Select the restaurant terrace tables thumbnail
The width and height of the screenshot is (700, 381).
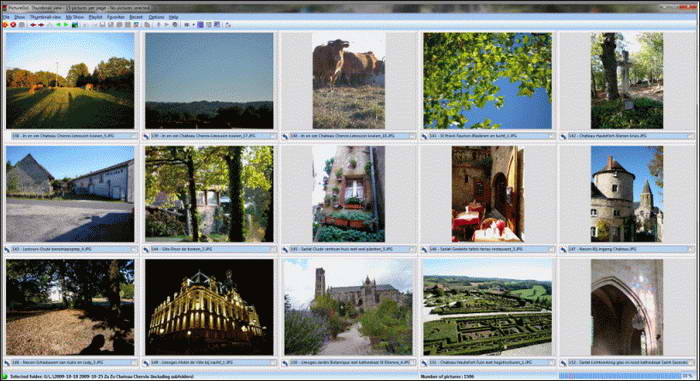click(x=488, y=194)
